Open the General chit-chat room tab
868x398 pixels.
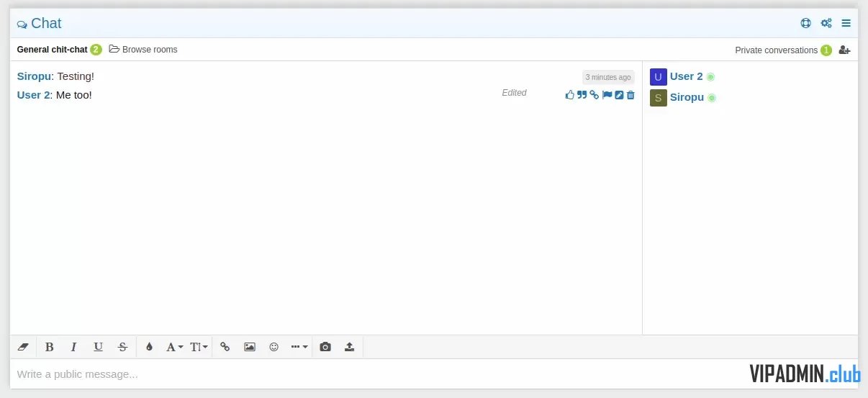coord(52,50)
